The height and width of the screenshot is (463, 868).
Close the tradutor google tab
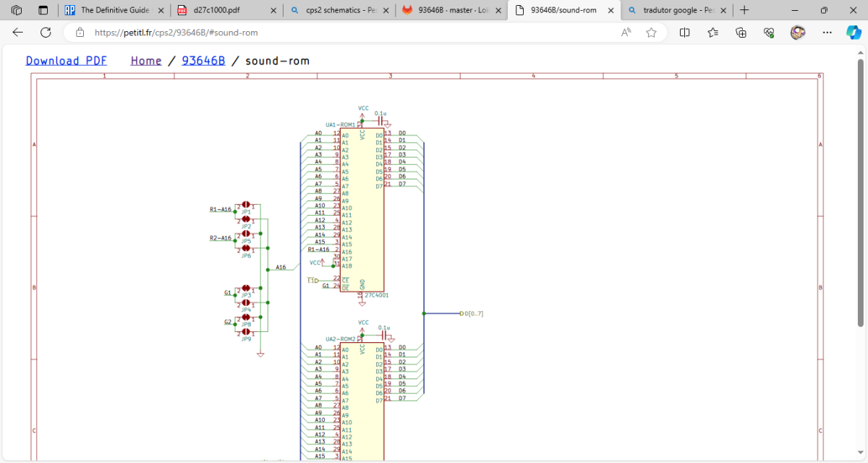(724, 11)
